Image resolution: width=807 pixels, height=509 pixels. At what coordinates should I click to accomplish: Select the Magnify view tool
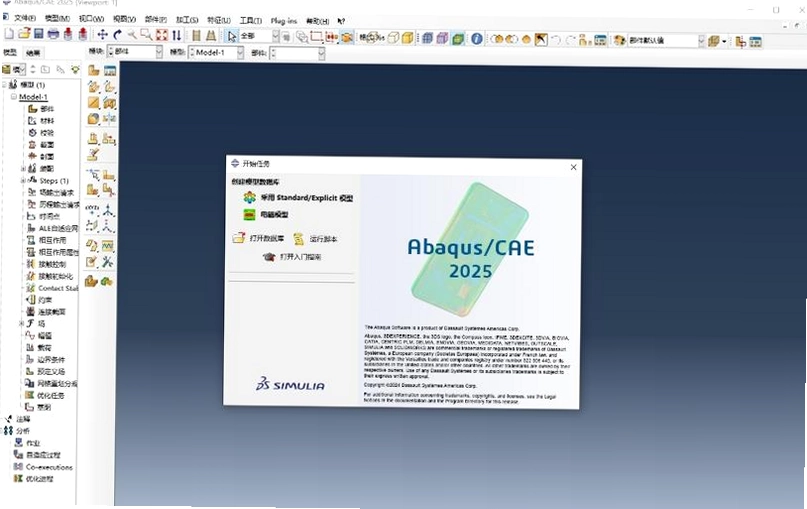point(132,34)
